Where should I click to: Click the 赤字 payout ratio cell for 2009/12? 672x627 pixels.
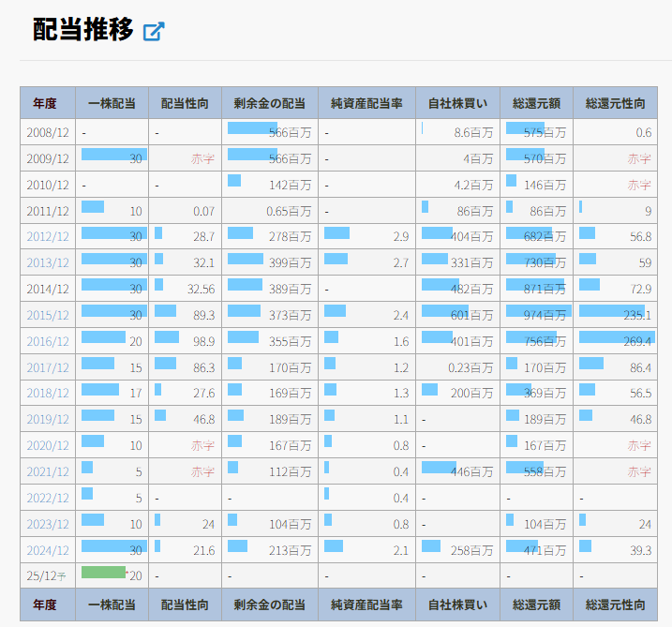click(x=202, y=159)
